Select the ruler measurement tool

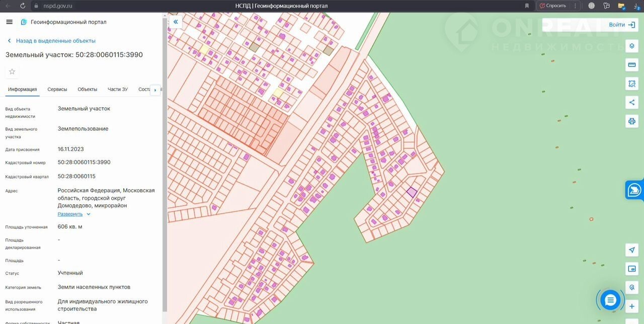point(632,65)
